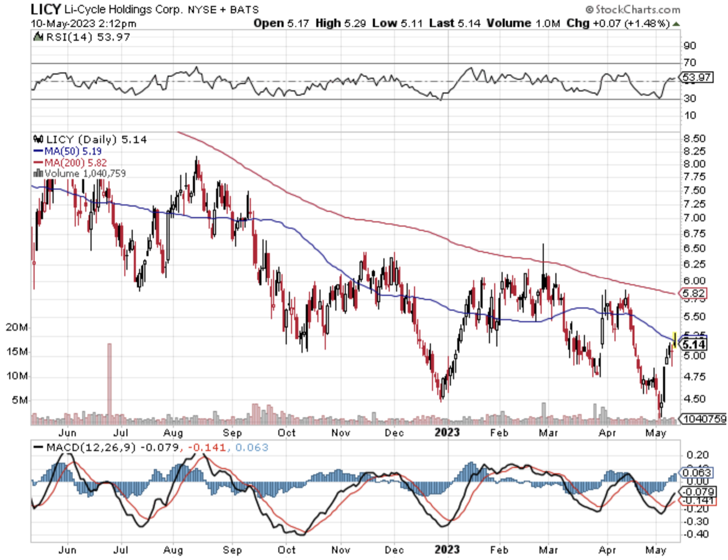Select the LICY ticker symbol in header
Viewport: 728px width, 560px height.
click(46, 9)
